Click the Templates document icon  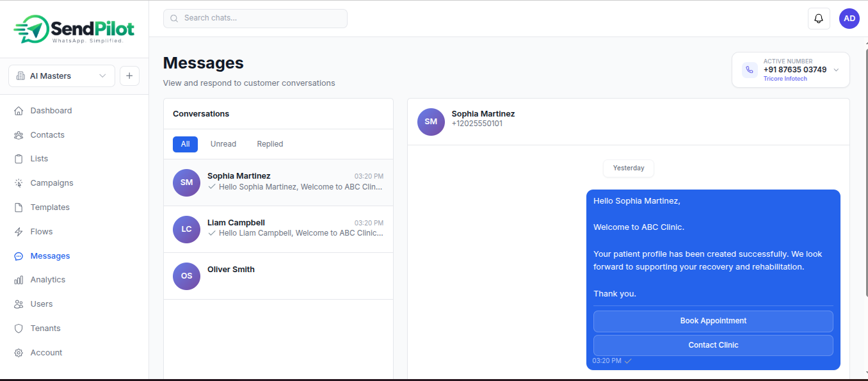tap(19, 207)
